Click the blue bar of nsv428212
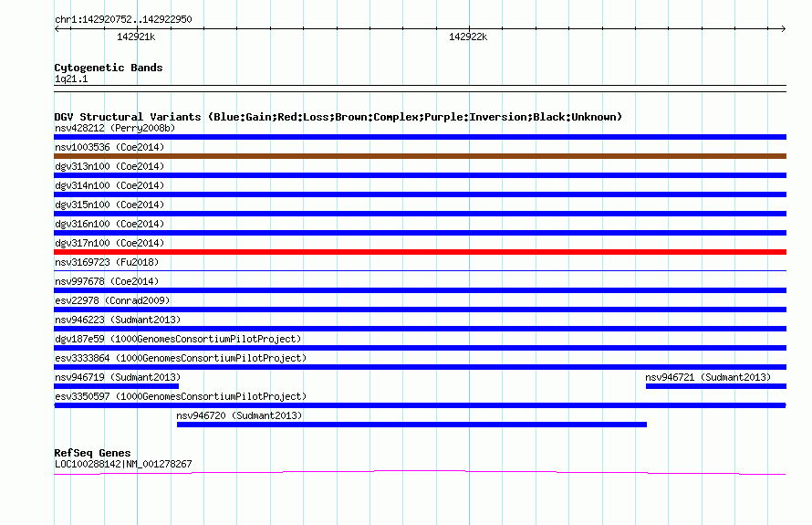 tap(420, 137)
